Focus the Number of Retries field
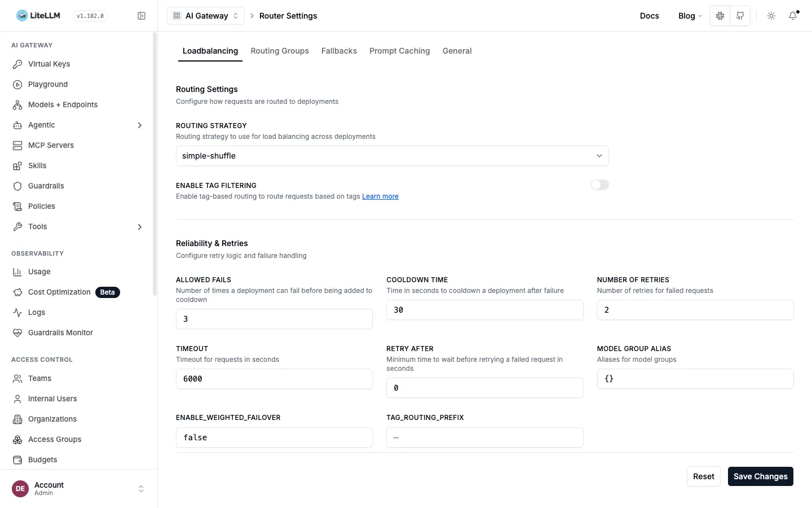 695,310
